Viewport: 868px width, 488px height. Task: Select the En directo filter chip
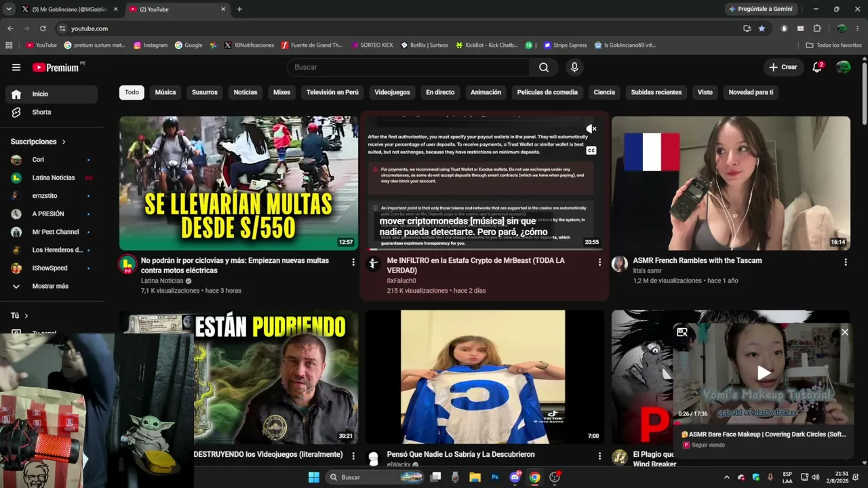coord(440,92)
